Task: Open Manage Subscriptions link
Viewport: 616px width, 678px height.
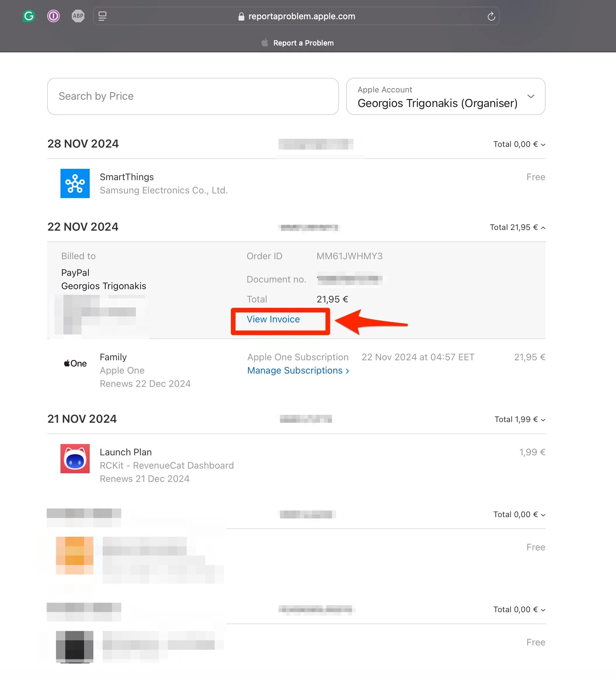Action: (x=298, y=370)
